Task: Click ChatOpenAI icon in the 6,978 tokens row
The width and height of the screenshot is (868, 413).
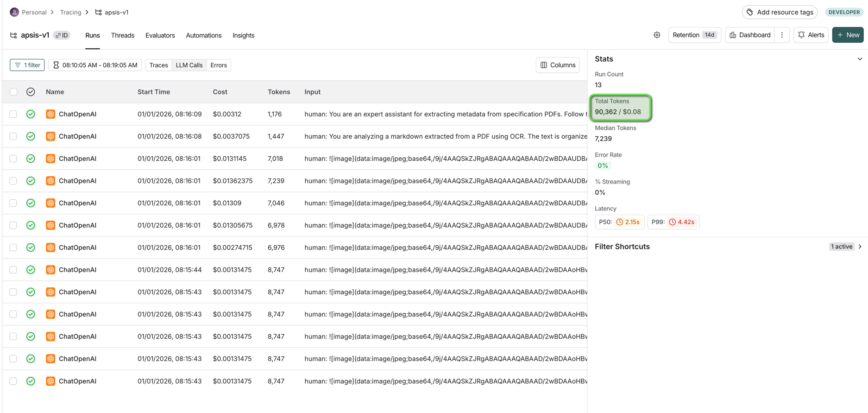Action: coord(50,225)
